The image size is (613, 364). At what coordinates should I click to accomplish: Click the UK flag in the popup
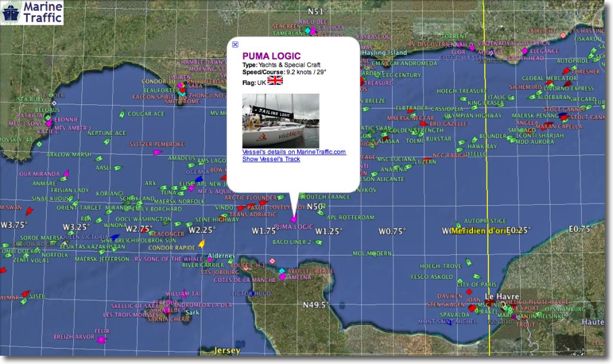pyautogui.click(x=275, y=81)
